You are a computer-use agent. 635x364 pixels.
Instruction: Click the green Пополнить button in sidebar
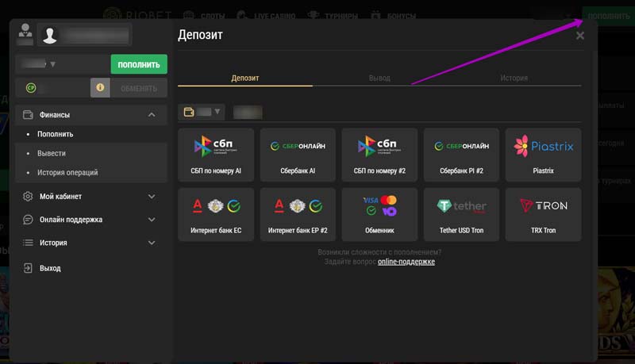pyautogui.click(x=139, y=64)
